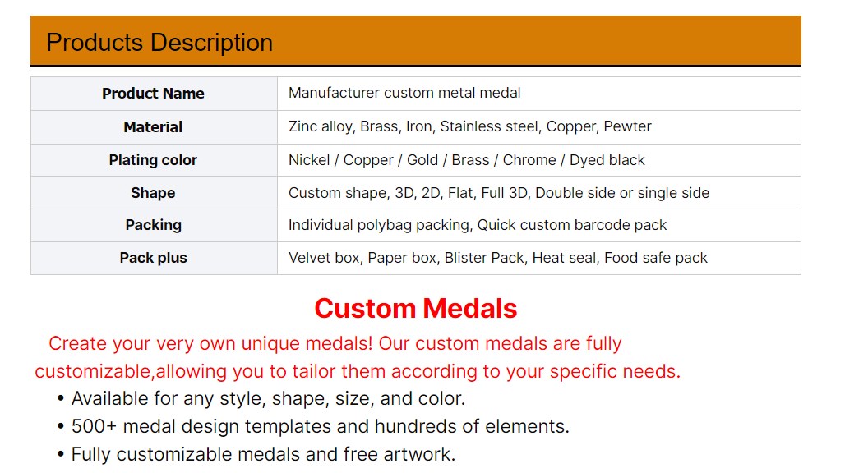868x473 pixels.
Task: Select the Product Name label cell
Action: click(x=154, y=94)
